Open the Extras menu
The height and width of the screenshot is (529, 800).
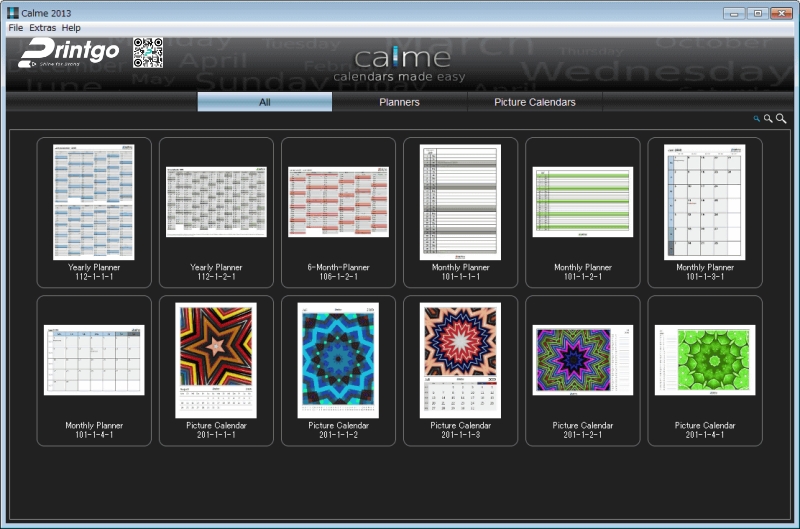pos(43,28)
